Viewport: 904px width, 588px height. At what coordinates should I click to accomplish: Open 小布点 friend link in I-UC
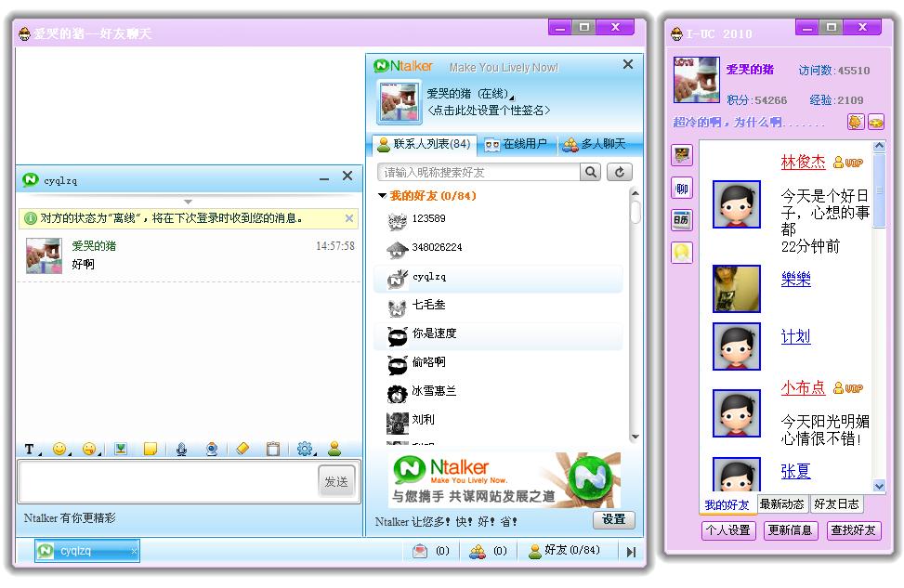(803, 388)
